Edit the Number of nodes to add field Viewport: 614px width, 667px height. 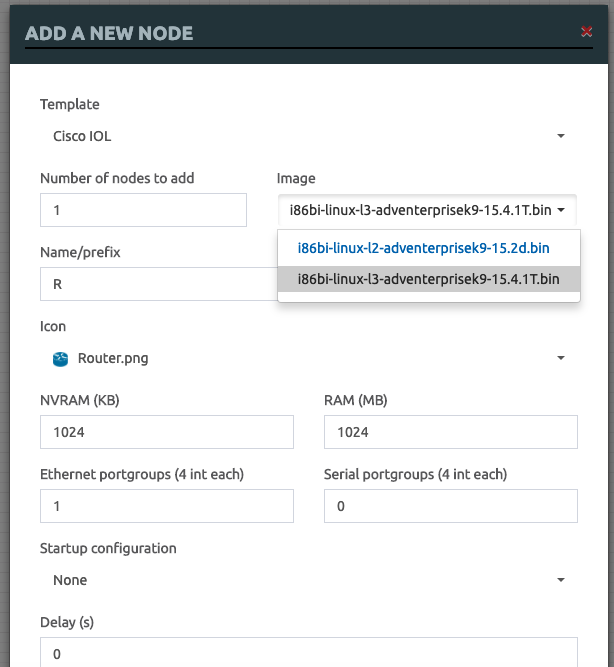(x=143, y=210)
